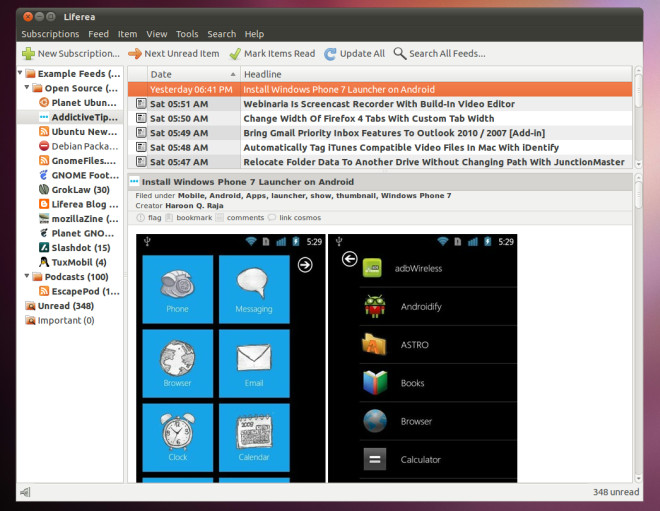
Task: Click scroll up arrow of headline list
Action: [639, 70]
